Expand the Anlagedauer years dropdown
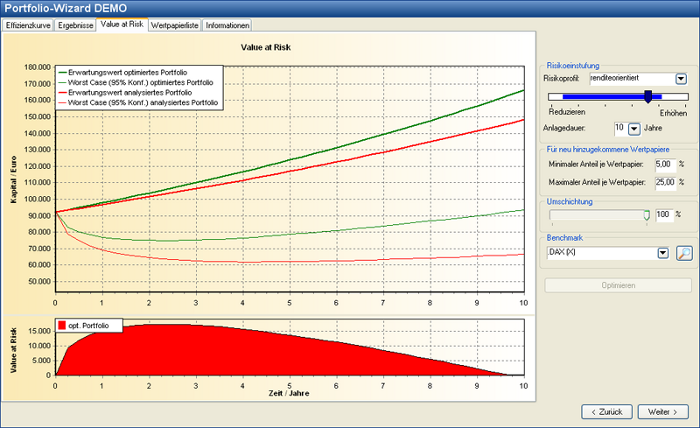Image resolution: width=700 pixels, height=428 pixels. [x=633, y=128]
